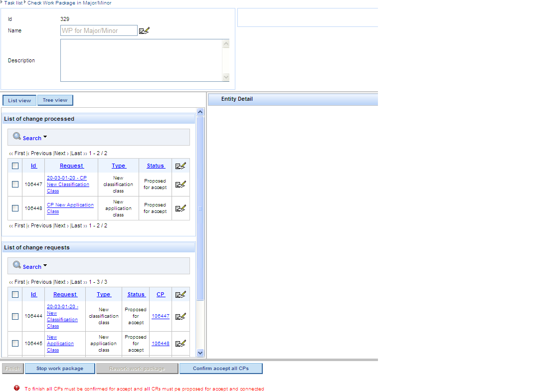
Task: Click magnifier icon in change processed search bar
Action: pyautogui.click(x=17, y=137)
